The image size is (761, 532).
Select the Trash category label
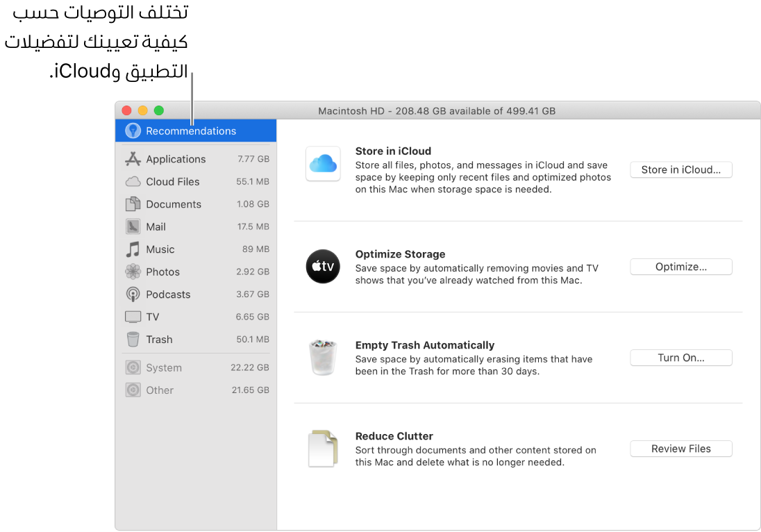pyautogui.click(x=159, y=340)
